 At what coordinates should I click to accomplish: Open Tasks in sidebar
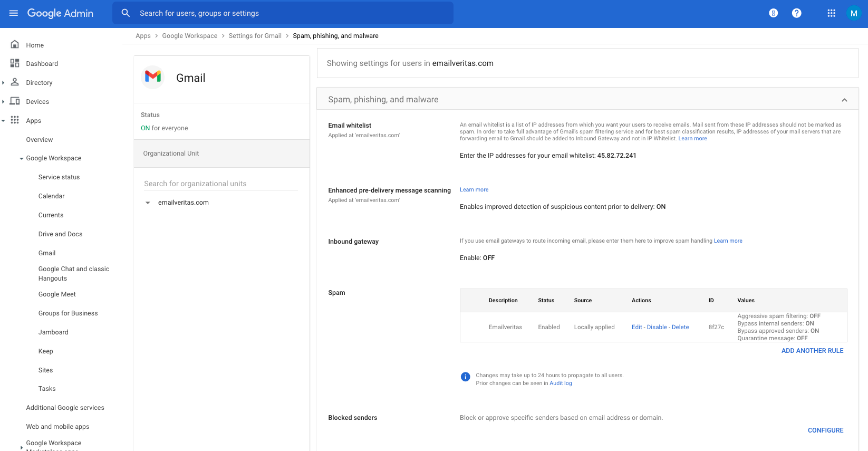[x=47, y=389]
